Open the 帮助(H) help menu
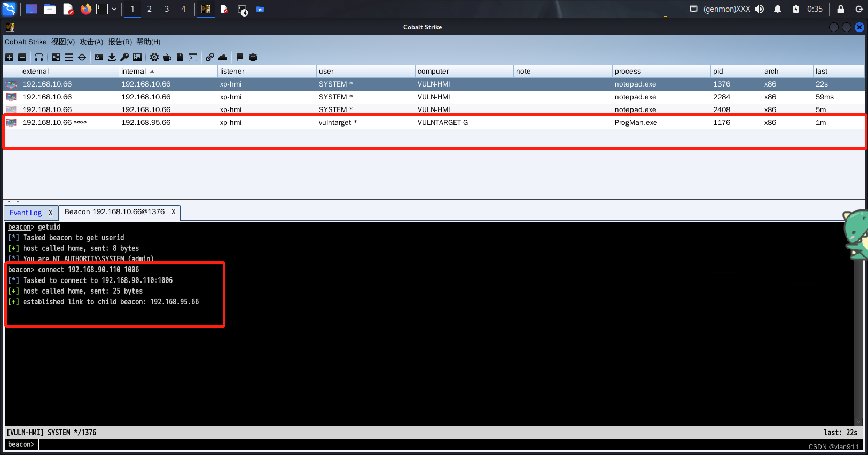This screenshot has width=868, height=455. (x=148, y=42)
